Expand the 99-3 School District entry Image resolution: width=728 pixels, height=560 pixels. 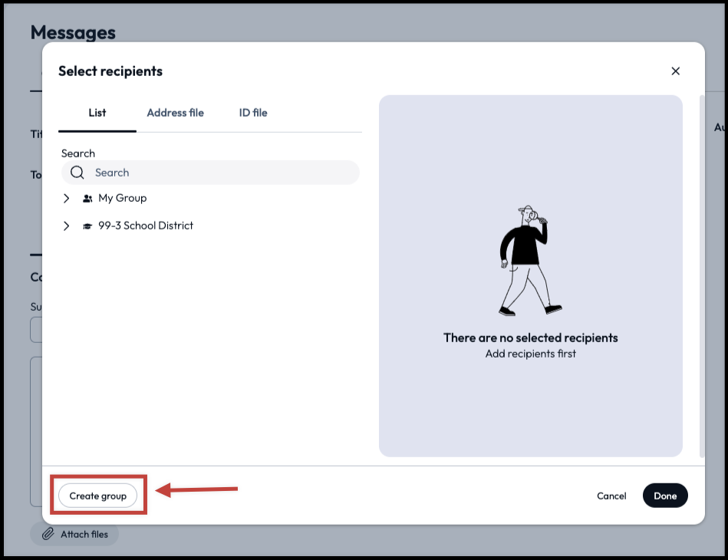66,226
